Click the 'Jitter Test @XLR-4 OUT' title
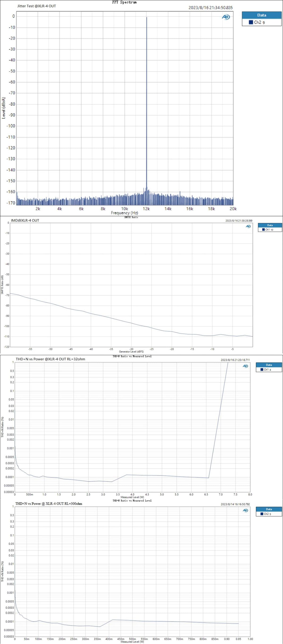The height and width of the screenshot is (644, 283). [37, 6]
